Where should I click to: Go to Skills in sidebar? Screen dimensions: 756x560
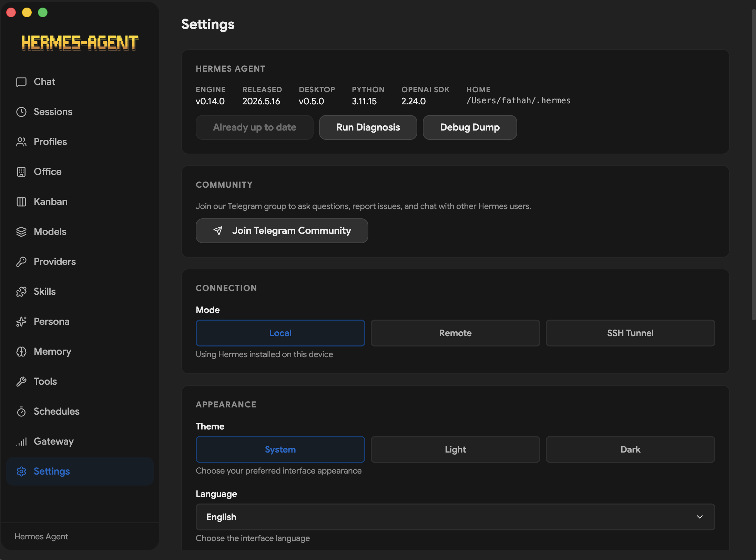tap(80, 292)
